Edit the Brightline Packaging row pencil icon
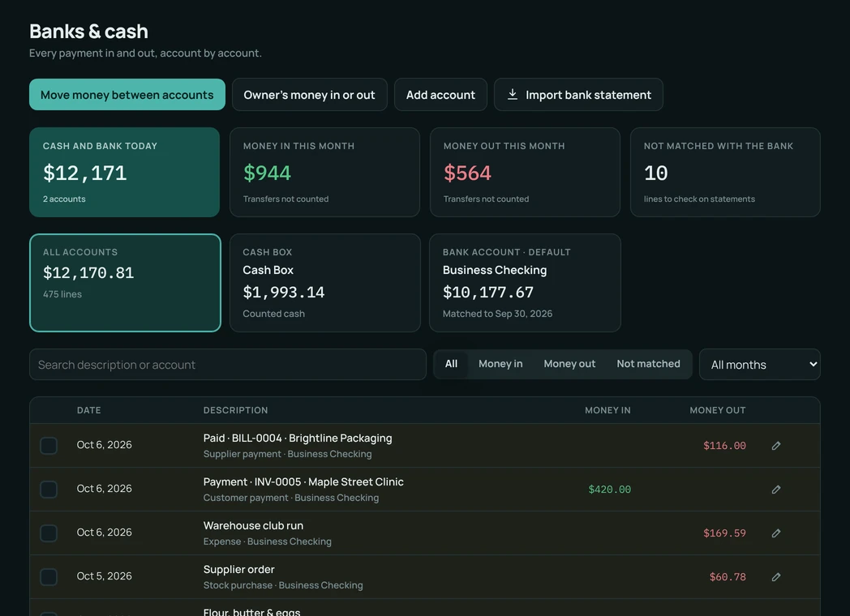 pos(775,445)
